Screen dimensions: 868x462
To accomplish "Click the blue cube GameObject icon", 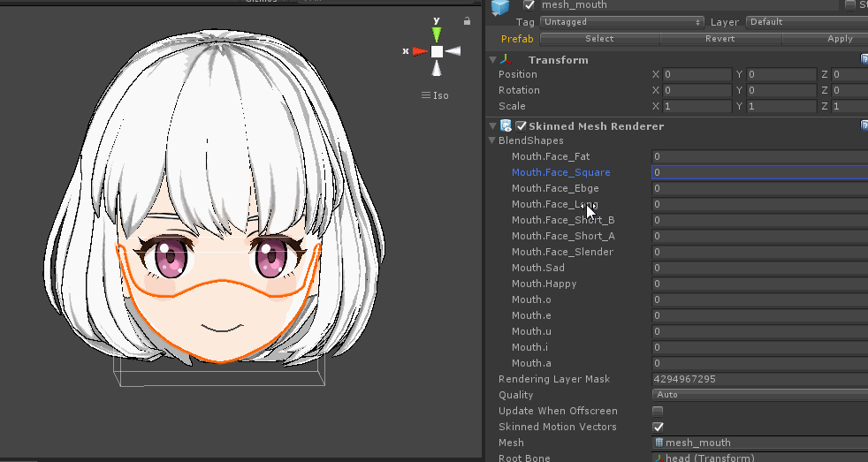I will 500,7.
